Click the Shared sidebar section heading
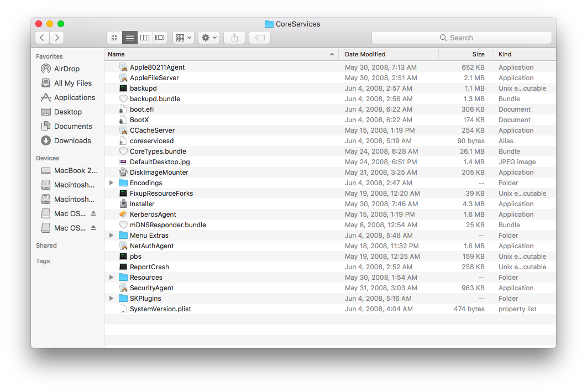The image size is (587, 392). [46, 245]
